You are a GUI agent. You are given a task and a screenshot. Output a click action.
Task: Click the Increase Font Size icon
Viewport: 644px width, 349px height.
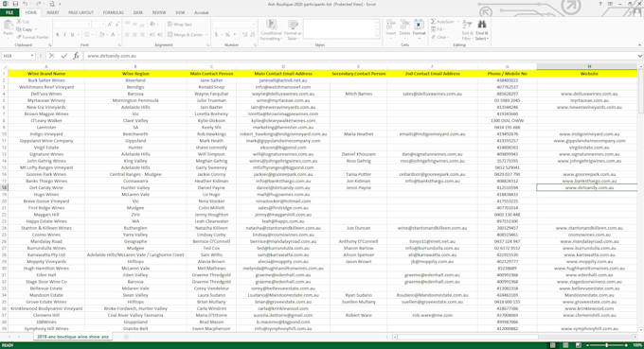109,25
